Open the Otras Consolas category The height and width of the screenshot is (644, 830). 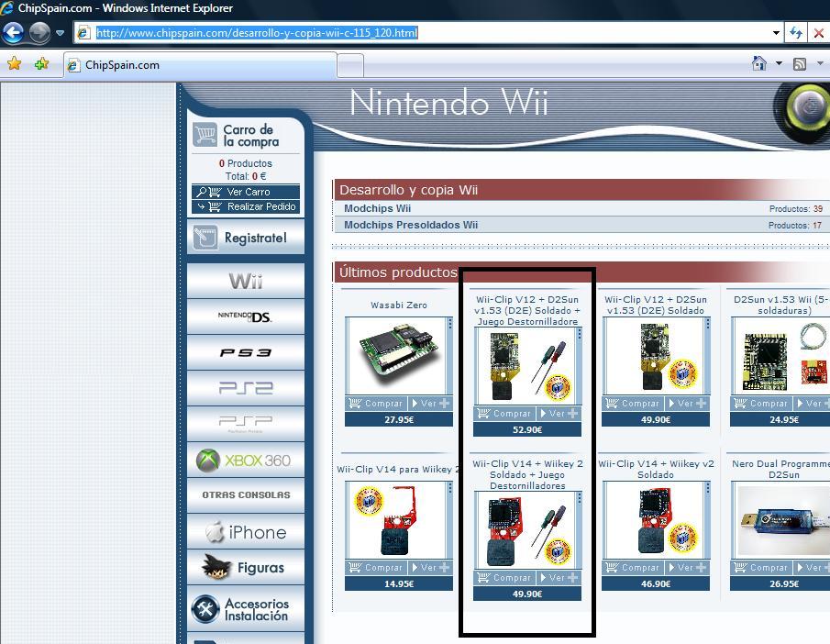pos(246,495)
